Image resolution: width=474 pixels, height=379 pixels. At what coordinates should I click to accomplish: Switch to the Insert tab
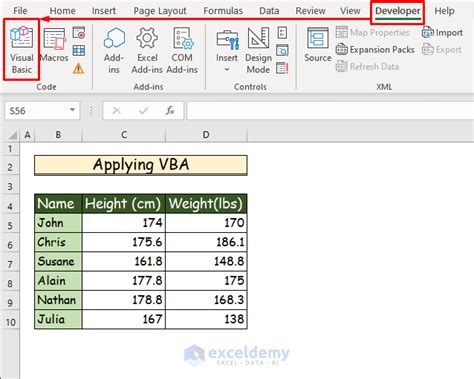(104, 11)
